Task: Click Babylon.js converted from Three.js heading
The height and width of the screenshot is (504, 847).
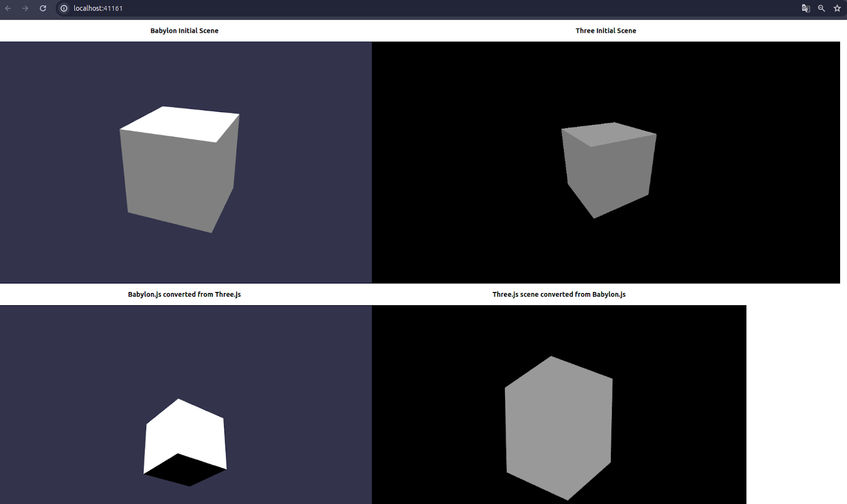Action: tap(184, 295)
